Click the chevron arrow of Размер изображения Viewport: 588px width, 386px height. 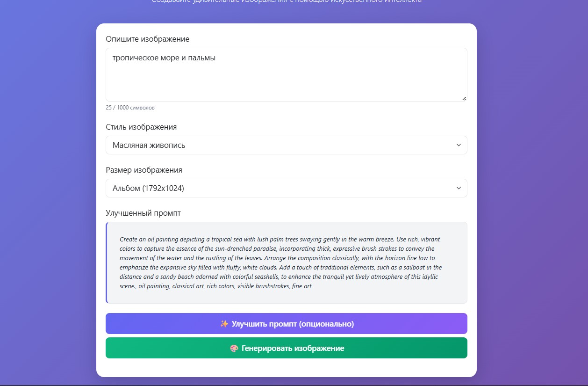459,188
